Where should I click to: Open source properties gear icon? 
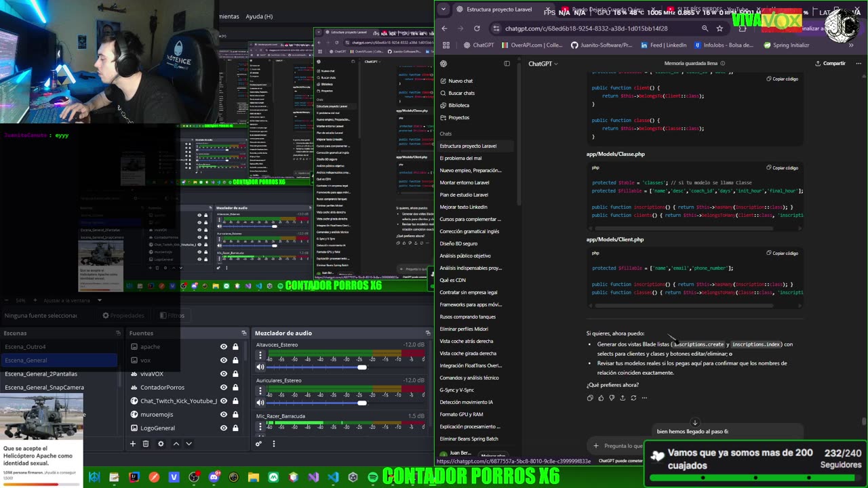(x=161, y=444)
